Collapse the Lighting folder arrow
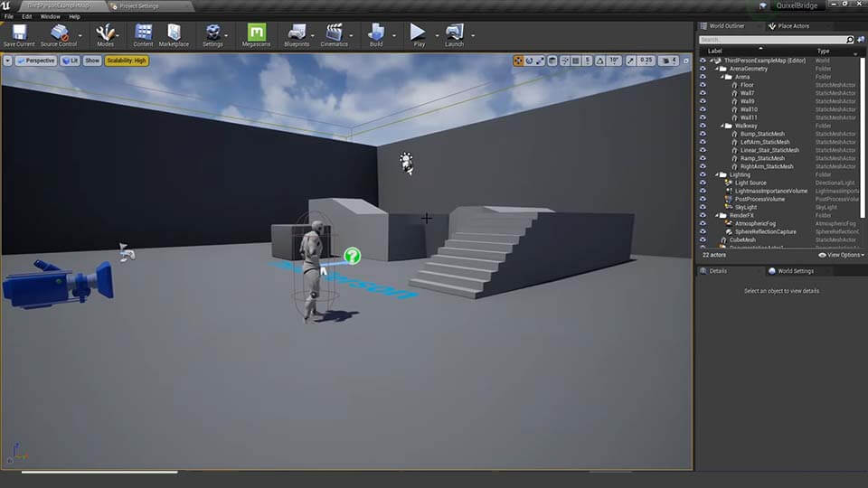This screenshot has height=488, width=868. pyautogui.click(x=717, y=174)
